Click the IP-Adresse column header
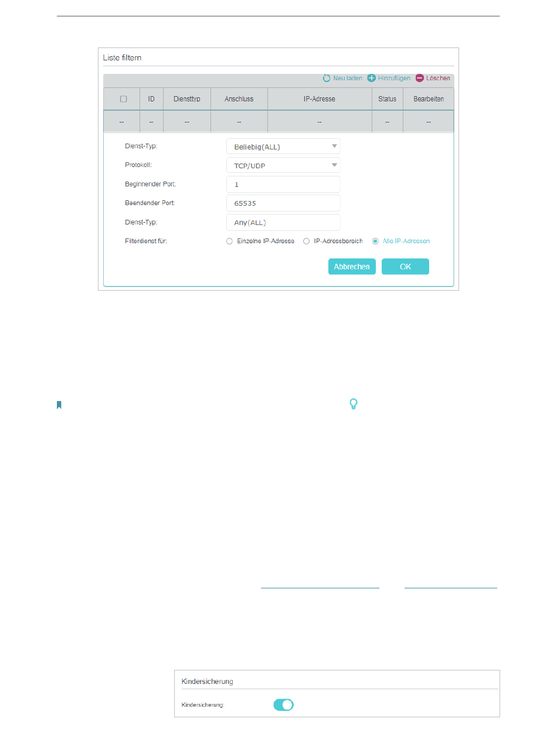Screen dimensions: 557x756 (x=320, y=99)
